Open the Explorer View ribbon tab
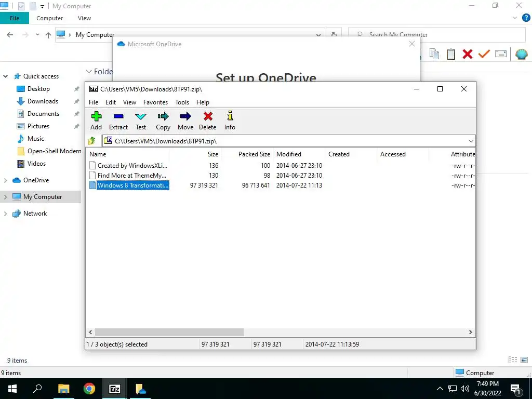 [85, 18]
